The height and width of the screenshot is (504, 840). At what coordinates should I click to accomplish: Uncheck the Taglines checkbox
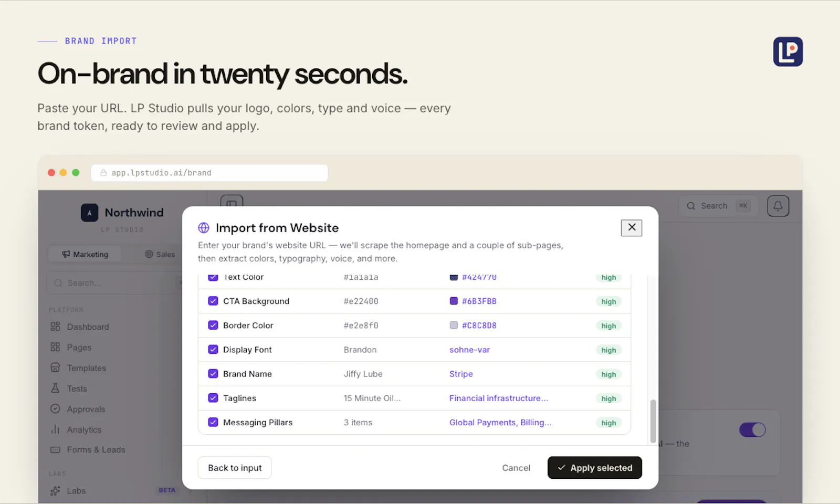coord(213,397)
